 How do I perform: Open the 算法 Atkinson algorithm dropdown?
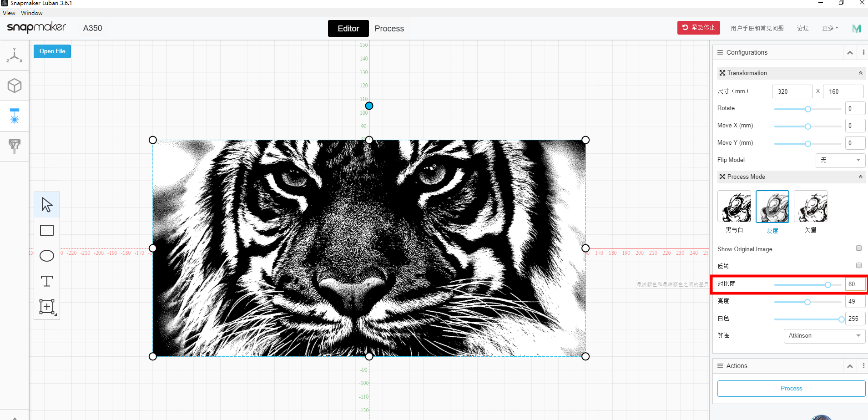(x=824, y=336)
